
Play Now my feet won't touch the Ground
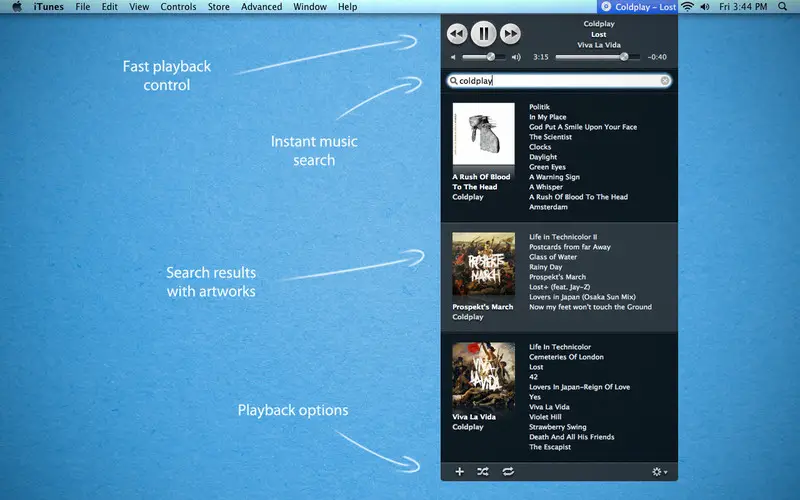pos(590,307)
